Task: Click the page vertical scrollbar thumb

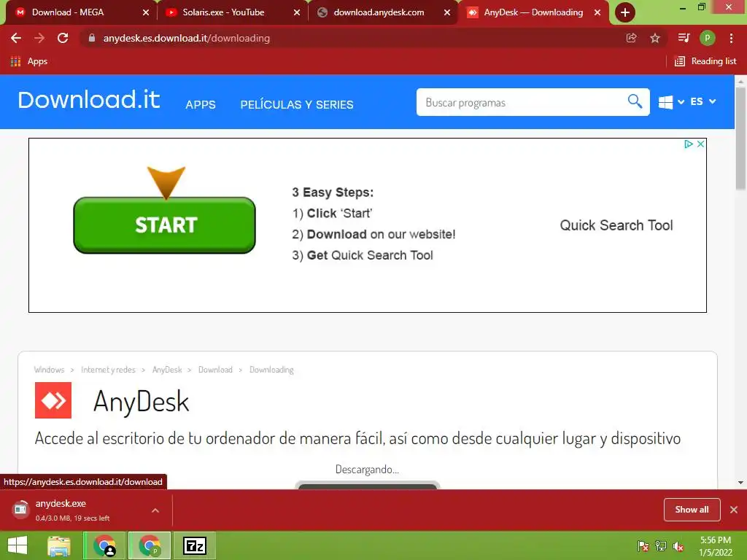Action: click(740, 138)
